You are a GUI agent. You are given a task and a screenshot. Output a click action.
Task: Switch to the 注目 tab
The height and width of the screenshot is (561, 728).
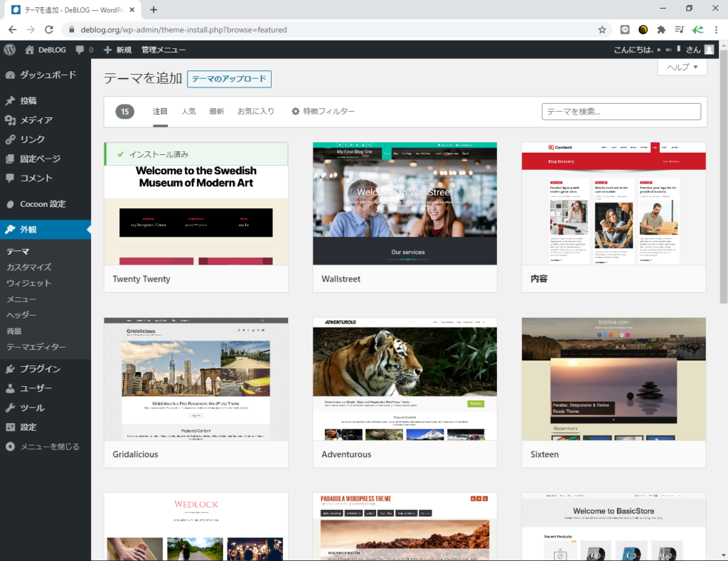pyautogui.click(x=160, y=112)
